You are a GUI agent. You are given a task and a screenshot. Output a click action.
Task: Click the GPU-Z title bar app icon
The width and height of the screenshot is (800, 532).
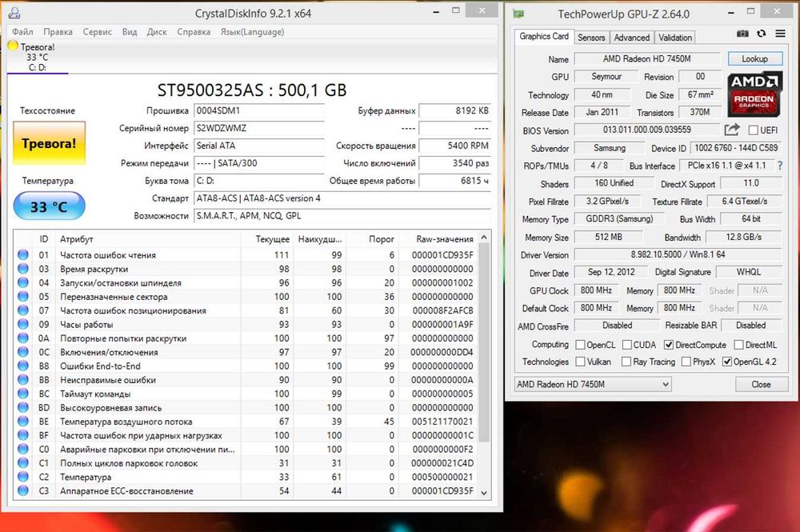[518, 14]
